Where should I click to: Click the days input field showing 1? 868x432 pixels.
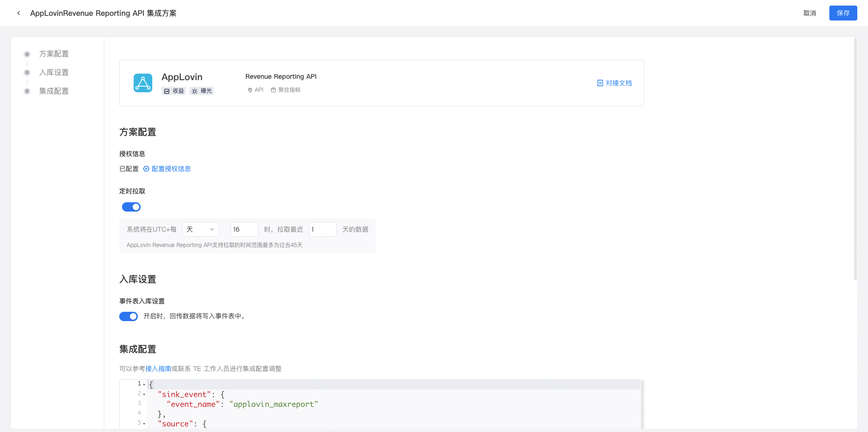coord(323,229)
